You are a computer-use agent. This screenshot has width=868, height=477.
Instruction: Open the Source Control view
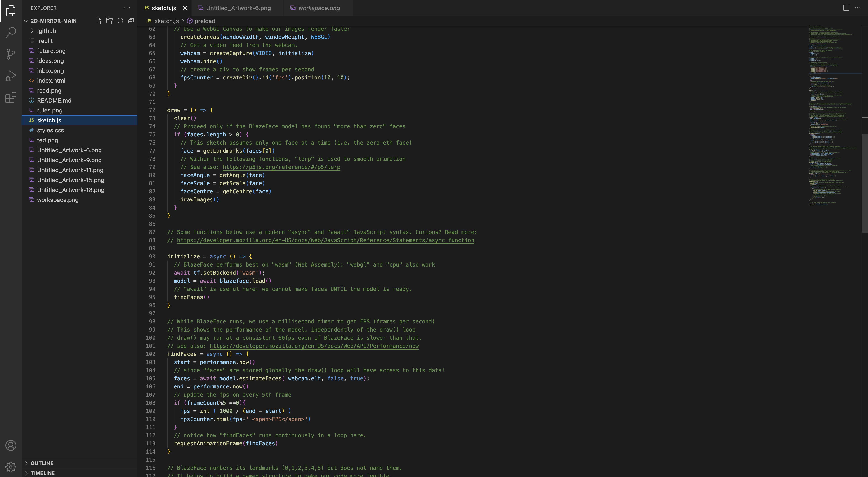pyautogui.click(x=11, y=54)
